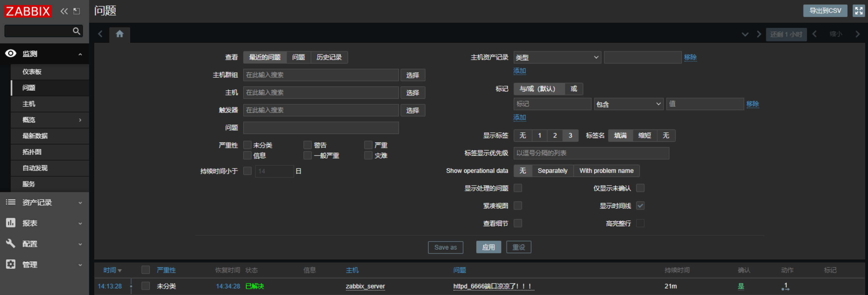The image size is (868, 295).
Task: Select all problems header checkbox
Action: pyautogui.click(x=146, y=270)
